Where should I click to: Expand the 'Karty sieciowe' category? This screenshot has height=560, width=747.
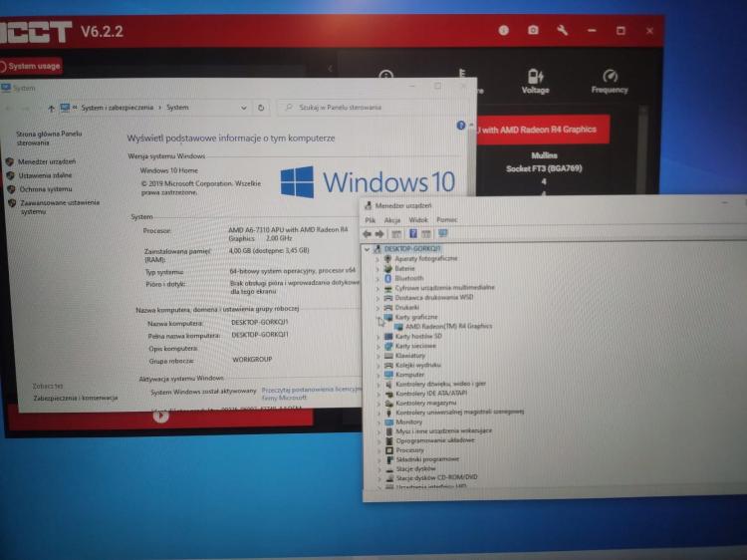pos(378,347)
